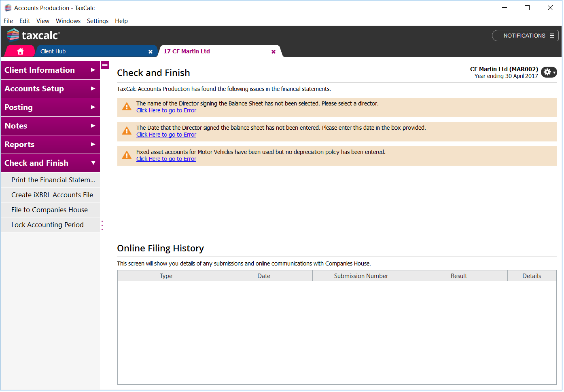Expand the Posting section
The height and width of the screenshot is (392, 564).
click(50, 107)
